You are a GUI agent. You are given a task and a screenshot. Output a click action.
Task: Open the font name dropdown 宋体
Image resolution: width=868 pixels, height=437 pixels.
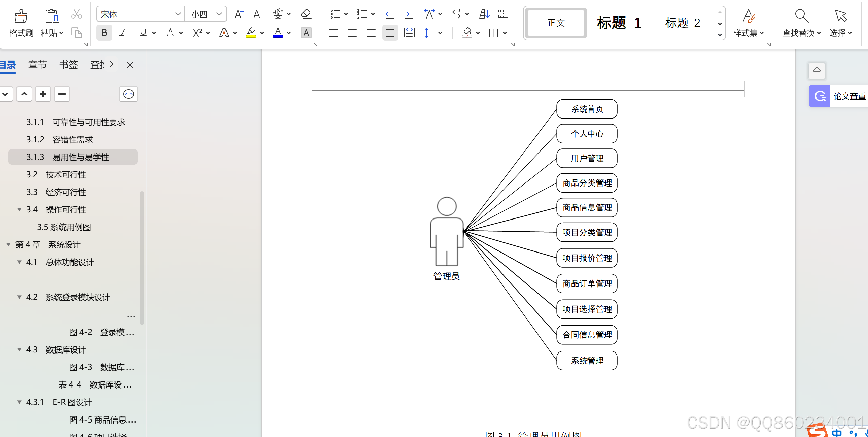click(178, 14)
